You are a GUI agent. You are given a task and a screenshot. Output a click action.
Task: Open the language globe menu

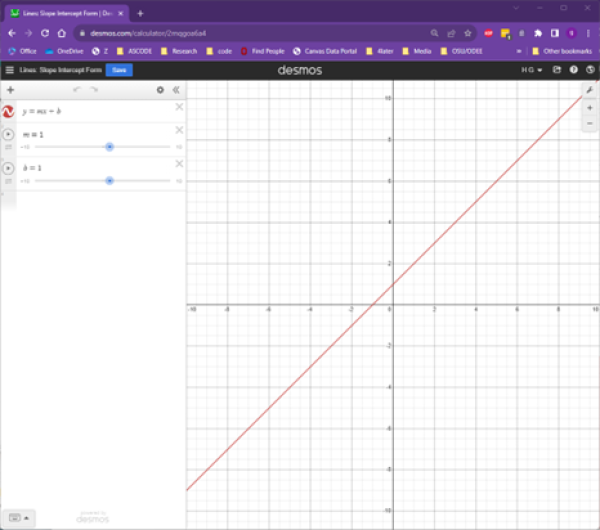590,70
